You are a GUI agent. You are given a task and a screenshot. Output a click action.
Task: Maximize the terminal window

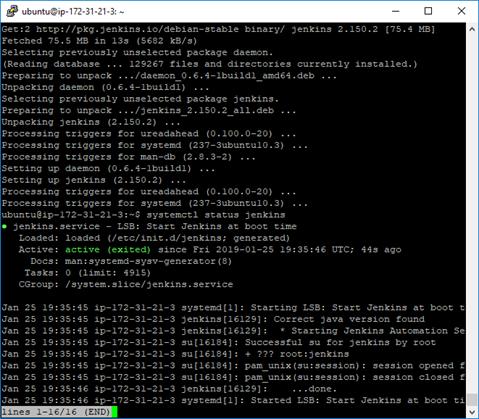pyautogui.click(x=428, y=11)
